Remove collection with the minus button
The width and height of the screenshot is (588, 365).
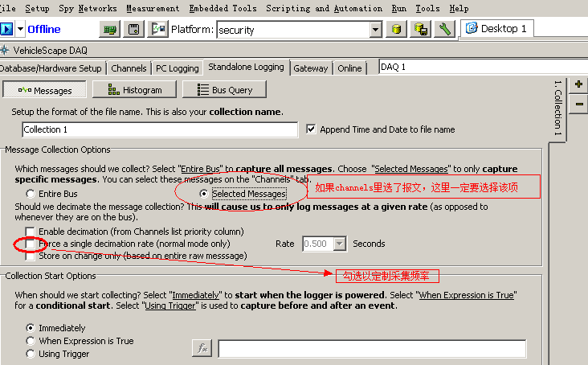pos(578,104)
